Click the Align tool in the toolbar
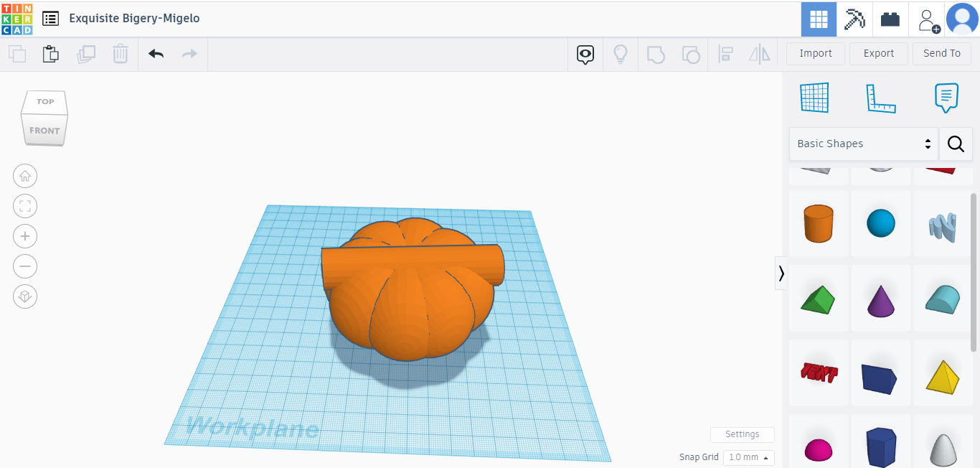This screenshot has width=980, height=468. coord(725,53)
